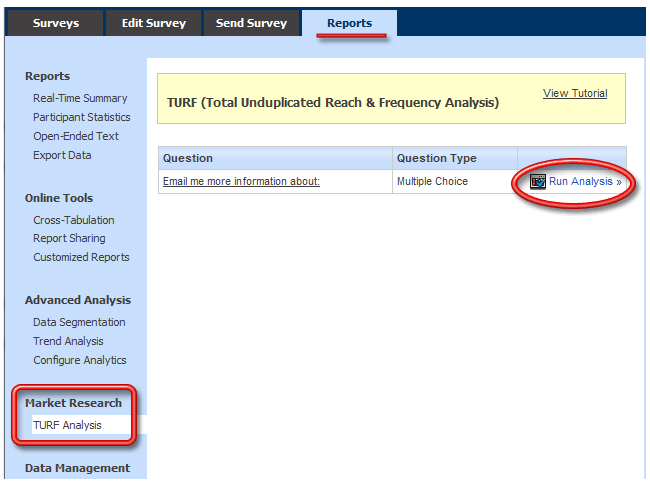
Task: Click the Run Analysis link text
Action: tap(584, 182)
